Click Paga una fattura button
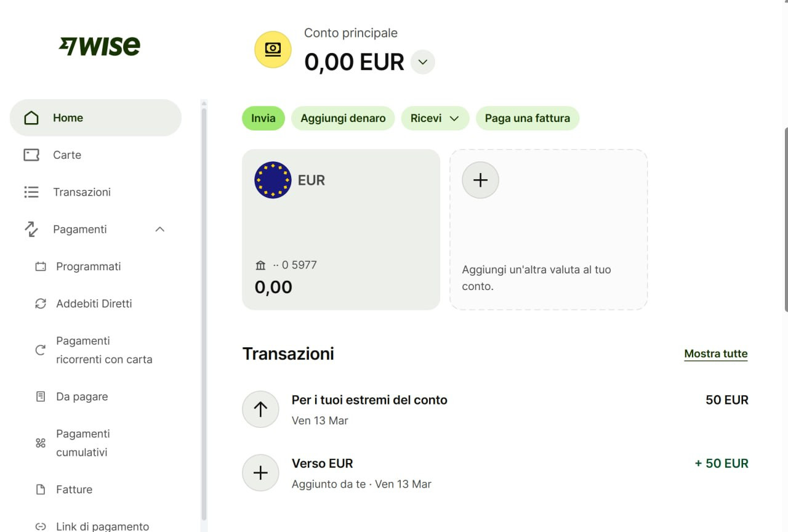This screenshot has width=788, height=532. (528, 118)
